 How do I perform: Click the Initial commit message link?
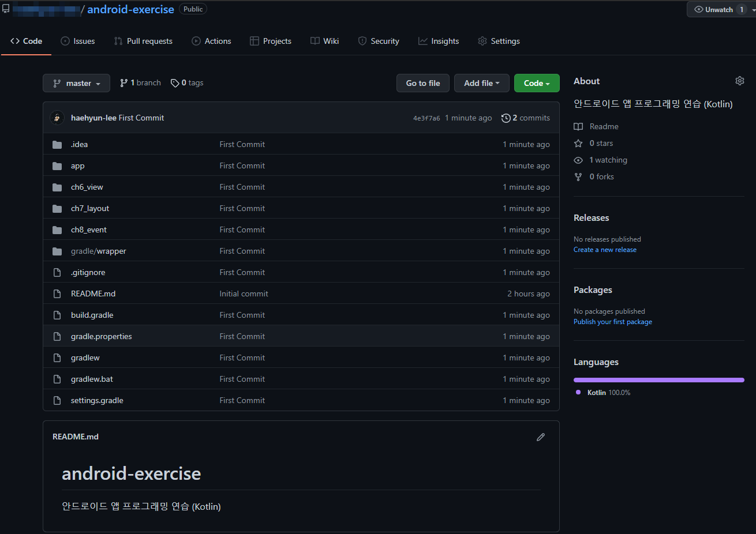pyautogui.click(x=244, y=294)
